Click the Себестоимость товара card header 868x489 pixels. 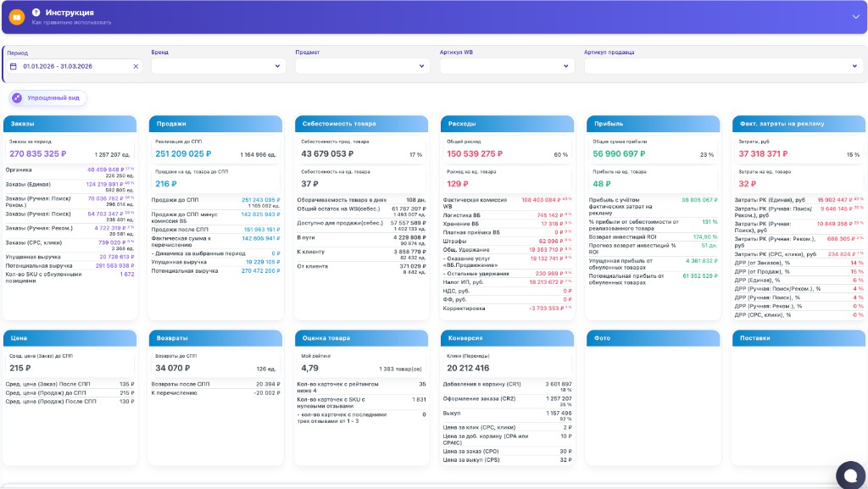[x=361, y=124]
